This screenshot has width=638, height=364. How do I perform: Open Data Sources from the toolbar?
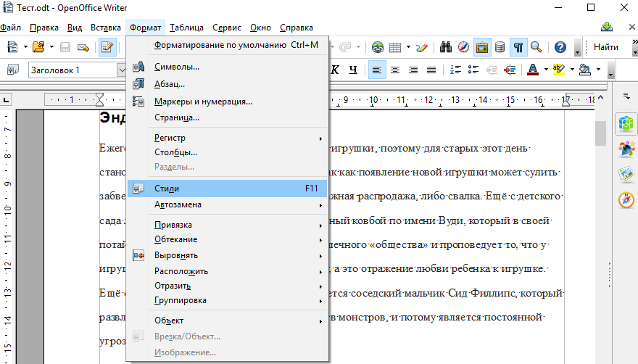click(x=500, y=47)
